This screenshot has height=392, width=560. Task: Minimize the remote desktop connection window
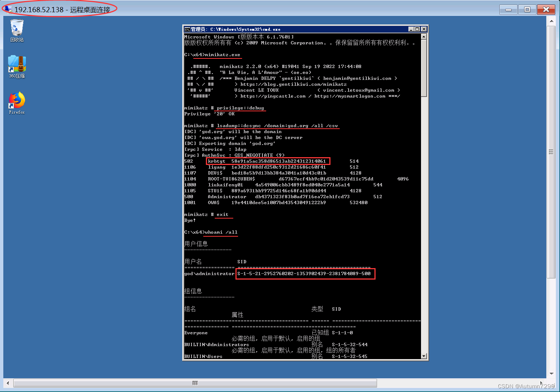509,10
